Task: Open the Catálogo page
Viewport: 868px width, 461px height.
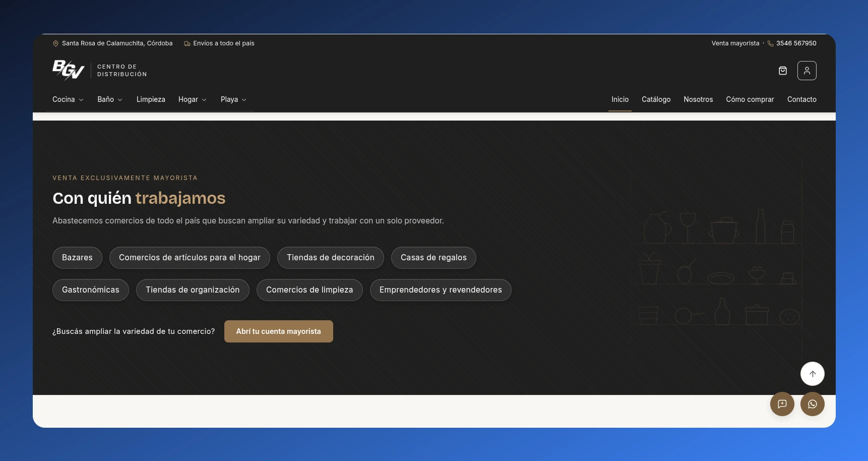Action: pos(656,99)
